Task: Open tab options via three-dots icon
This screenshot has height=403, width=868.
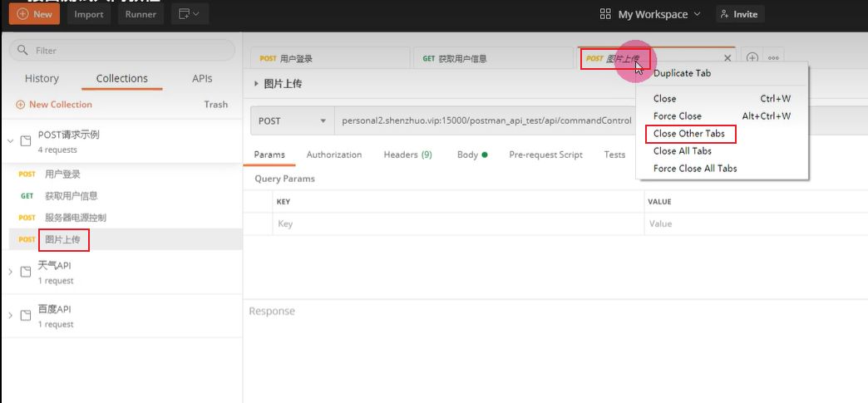Action: pos(773,58)
